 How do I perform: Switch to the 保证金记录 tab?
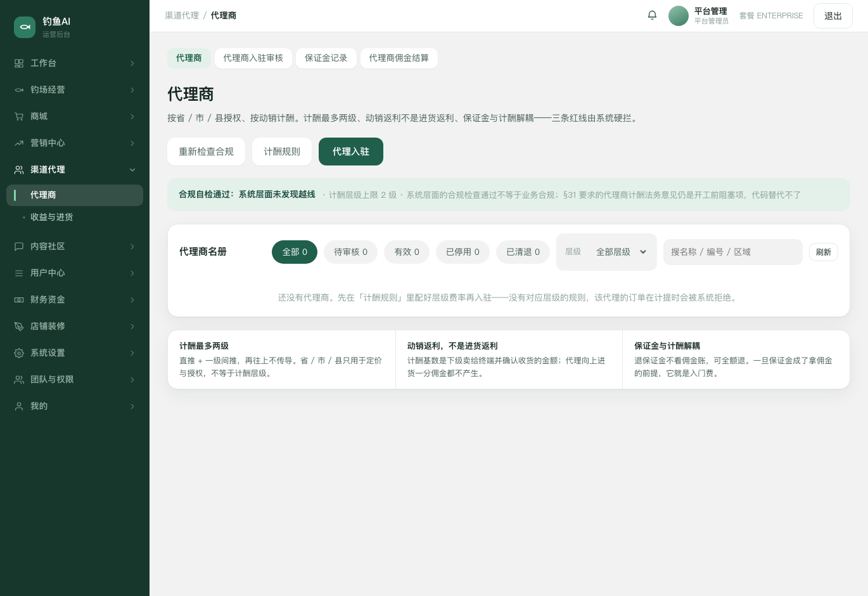pos(326,58)
